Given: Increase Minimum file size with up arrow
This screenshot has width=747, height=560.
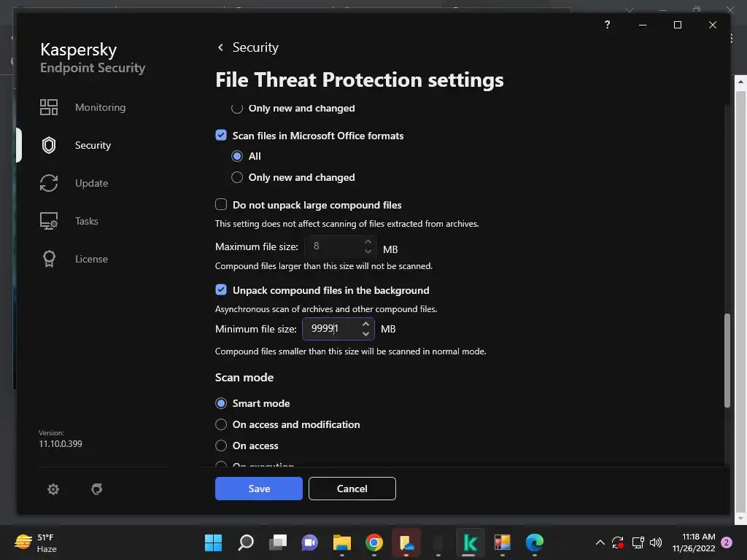Looking at the screenshot, I should point(365,324).
